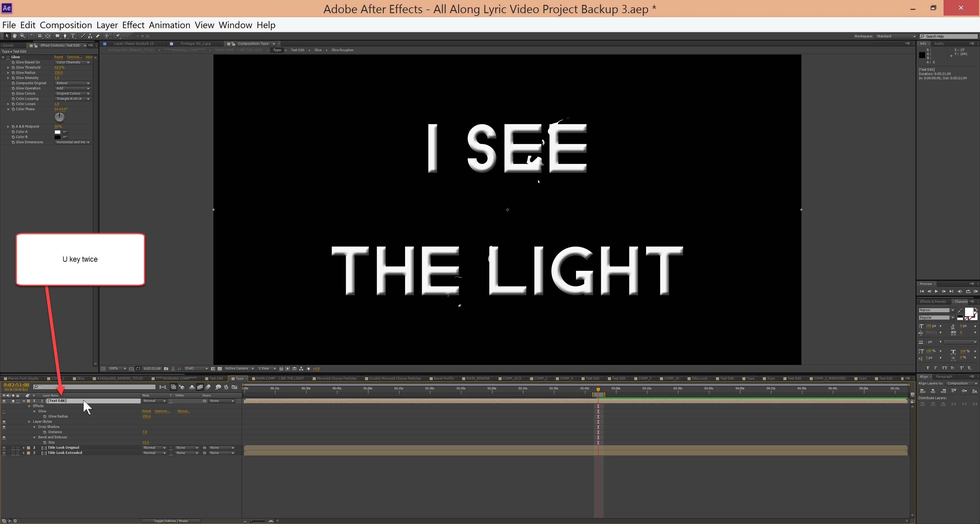This screenshot has height=524, width=980.
Task: Toggle stopwatch for Glow Radius in timeline
Action: point(44,416)
